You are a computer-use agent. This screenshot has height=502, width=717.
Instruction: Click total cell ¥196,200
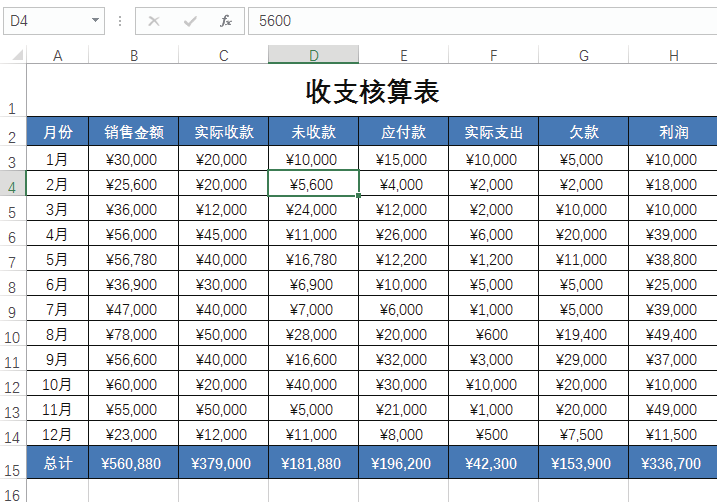point(404,463)
